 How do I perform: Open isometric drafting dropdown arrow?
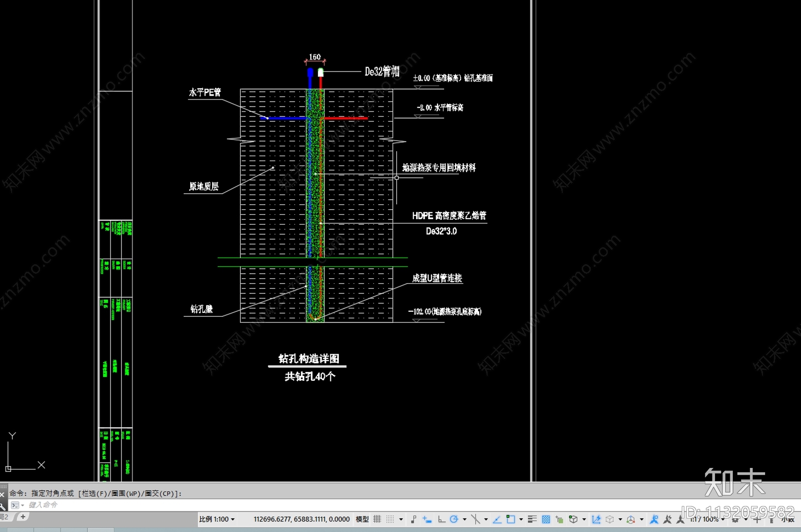[486, 519]
